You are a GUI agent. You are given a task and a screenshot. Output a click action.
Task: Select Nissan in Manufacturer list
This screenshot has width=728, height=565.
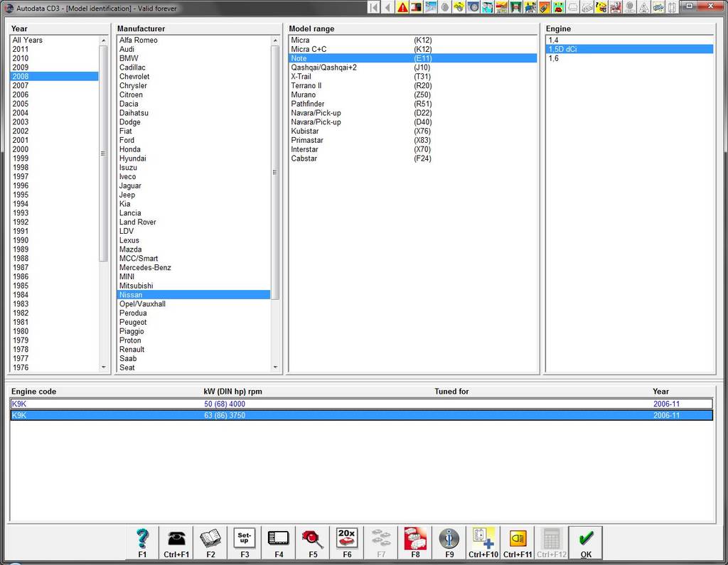click(193, 295)
